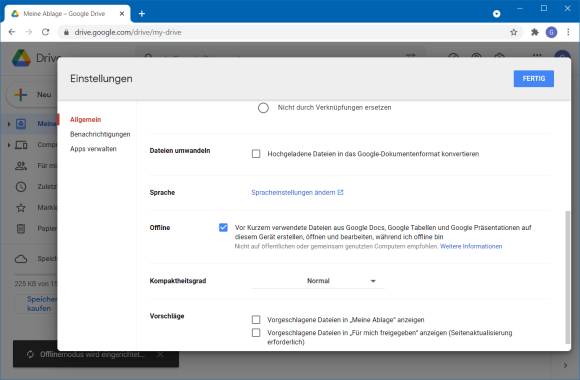Expand the Meine Ablage tree arrow

[x=9, y=124]
